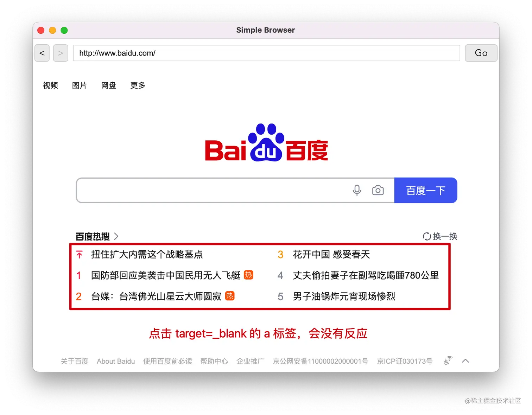Click the microphone voice search icon
The height and width of the screenshot is (415, 532).
[x=357, y=190]
